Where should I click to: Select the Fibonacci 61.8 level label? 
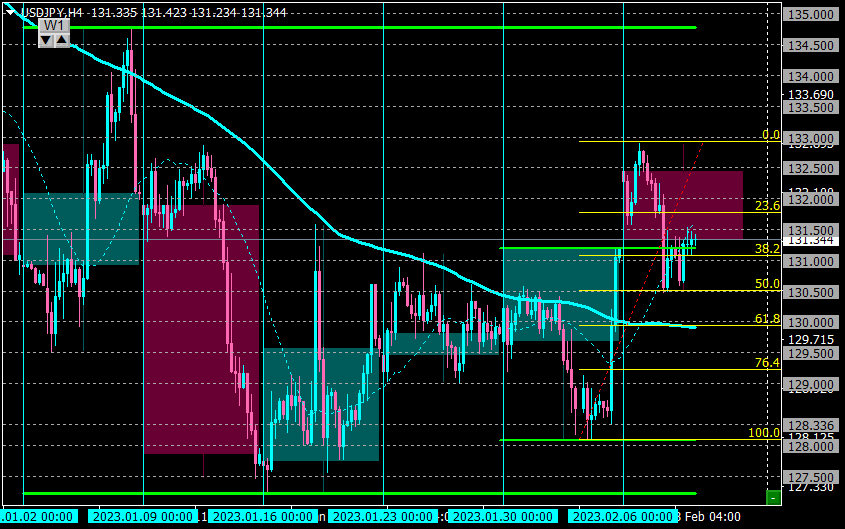click(x=767, y=319)
